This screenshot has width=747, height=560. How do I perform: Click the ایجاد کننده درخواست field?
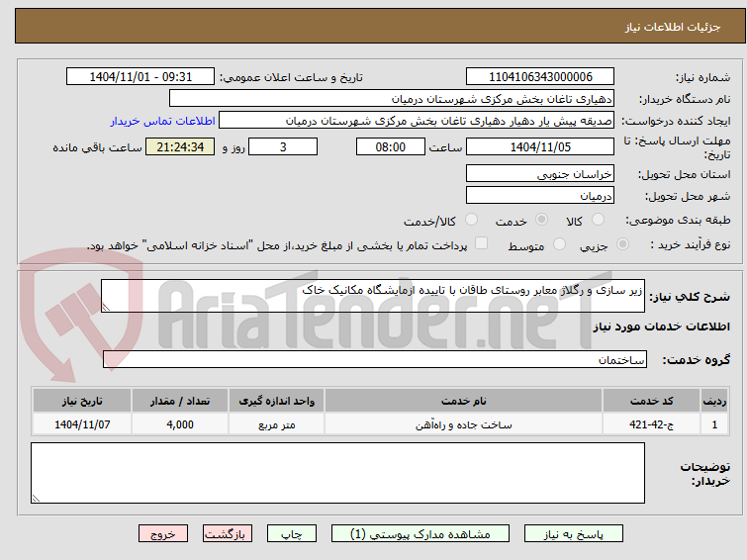(417, 121)
